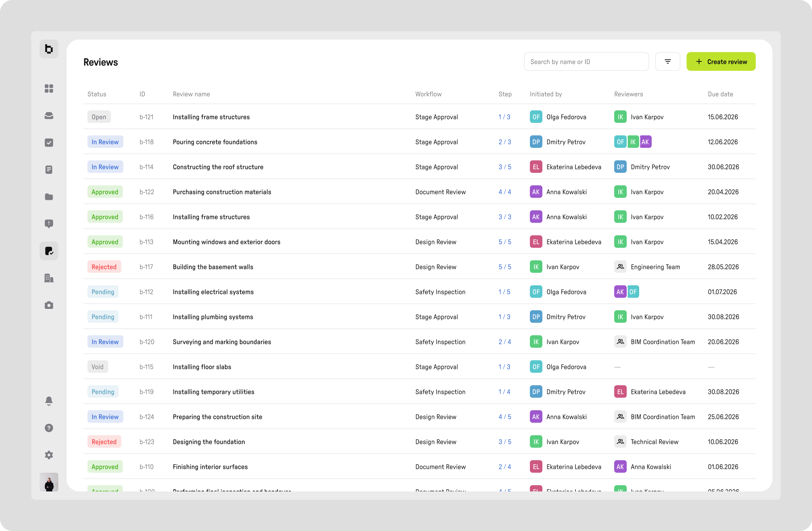Open review Installing temporary utilities

click(213, 392)
